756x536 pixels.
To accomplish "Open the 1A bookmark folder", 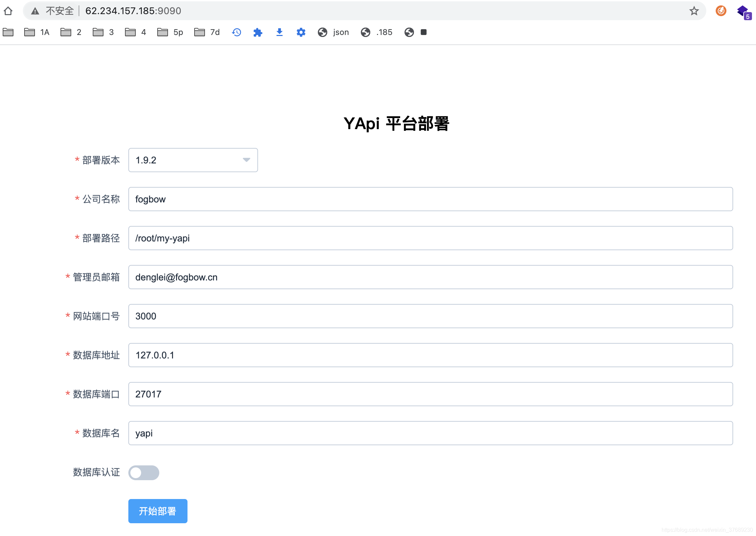I will 37,32.
